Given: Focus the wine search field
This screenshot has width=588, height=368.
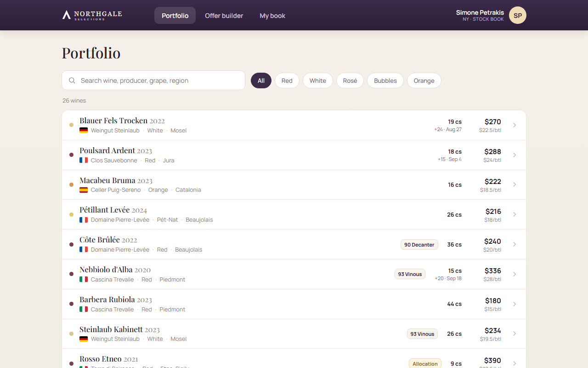Looking at the screenshot, I should pyautogui.click(x=153, y=80).
